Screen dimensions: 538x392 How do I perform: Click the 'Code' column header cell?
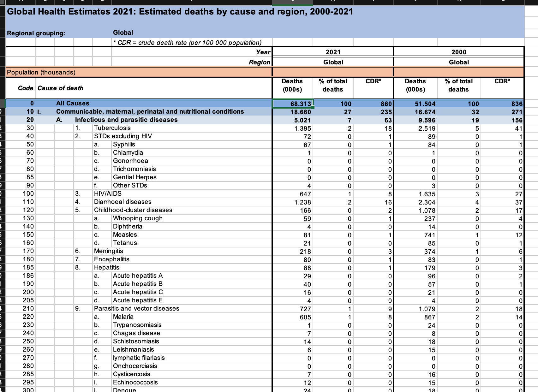point(25,88)
